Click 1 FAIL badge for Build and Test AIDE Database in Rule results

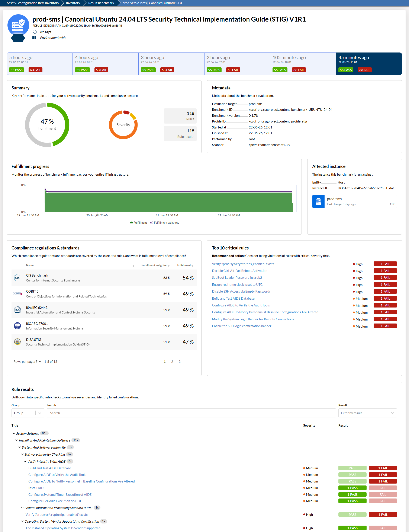(x=383, y=468)
